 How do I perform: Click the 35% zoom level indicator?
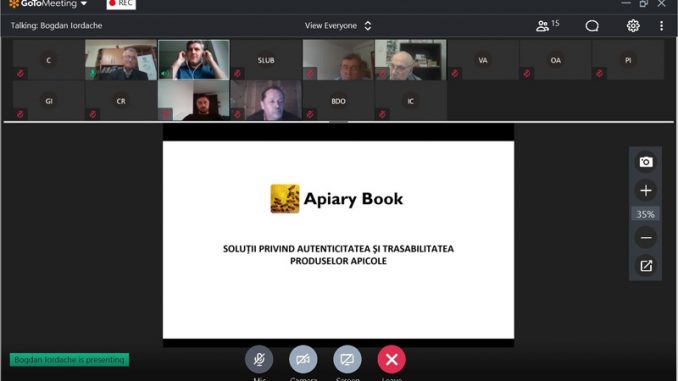(x=646, y=214)
